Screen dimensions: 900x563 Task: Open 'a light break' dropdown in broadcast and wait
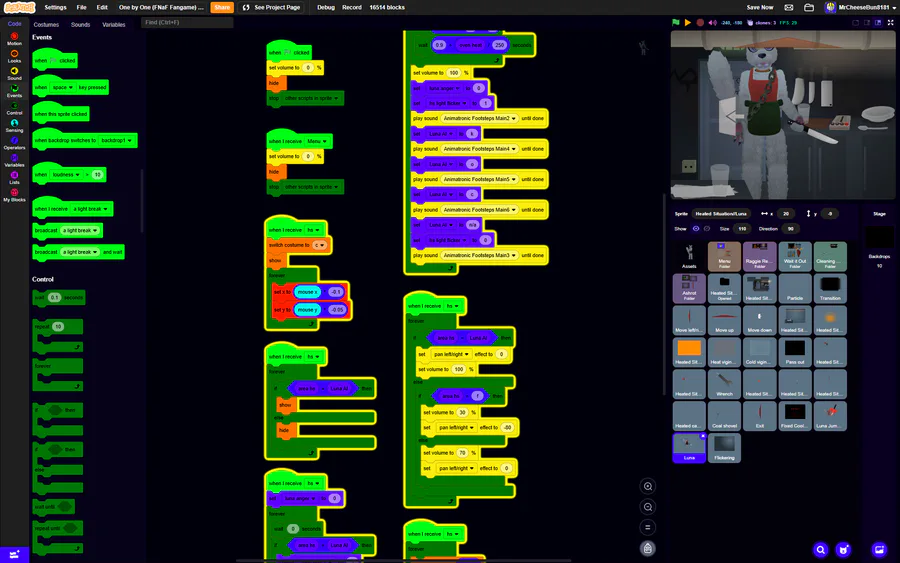pos(80,252)
